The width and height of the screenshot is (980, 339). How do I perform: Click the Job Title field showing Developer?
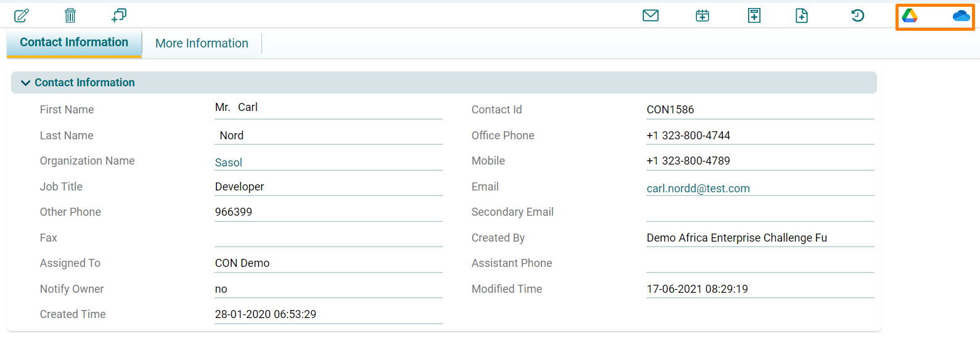point(328,187)
